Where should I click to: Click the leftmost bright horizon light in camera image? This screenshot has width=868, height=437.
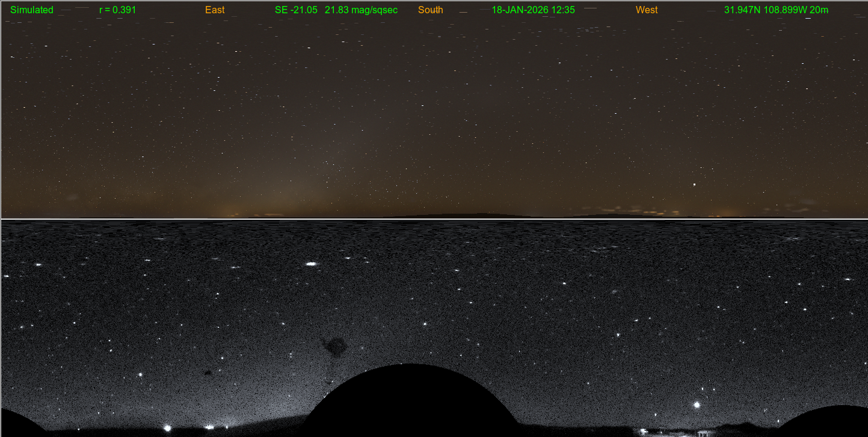click(x=167, y=428)
